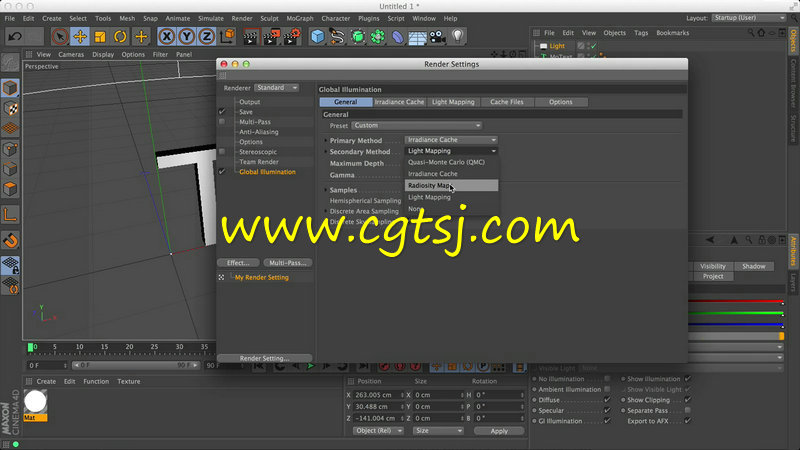The image size is (800, 450).
Task: Click the floor environment icon
Action: [x=417, y=37]
